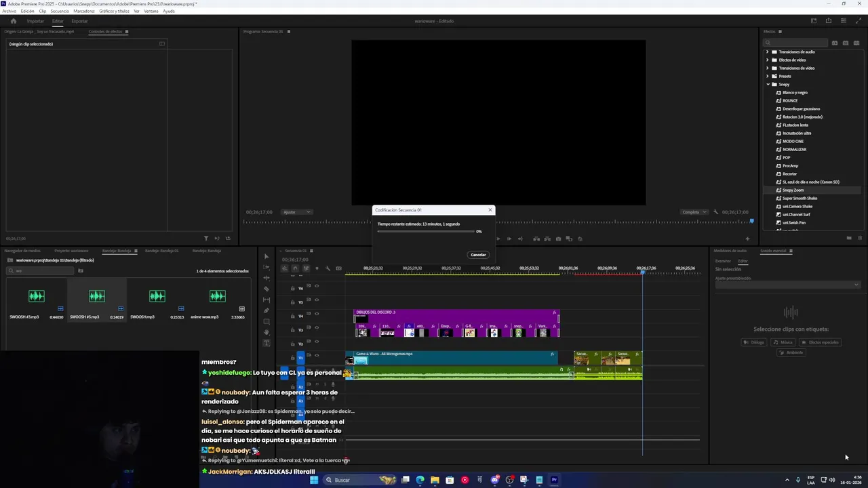Image resolution: width=868 pixels, height=488 pixels.
Task: Expand Transiciones de video folder
Action: [x=768, y=68]
